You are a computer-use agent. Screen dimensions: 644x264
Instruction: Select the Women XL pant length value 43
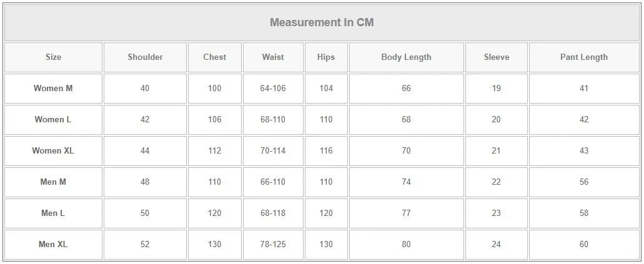[x=583, y=150]
